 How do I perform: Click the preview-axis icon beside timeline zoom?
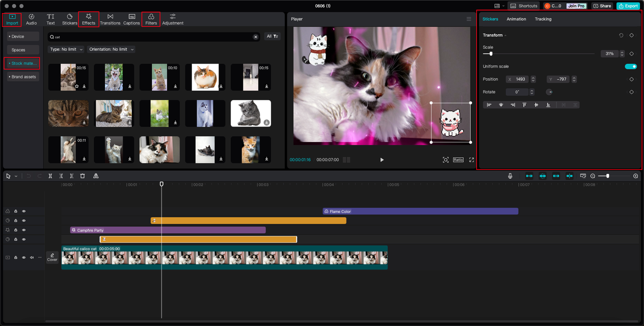pyautogui.click(x=583, y=176)
